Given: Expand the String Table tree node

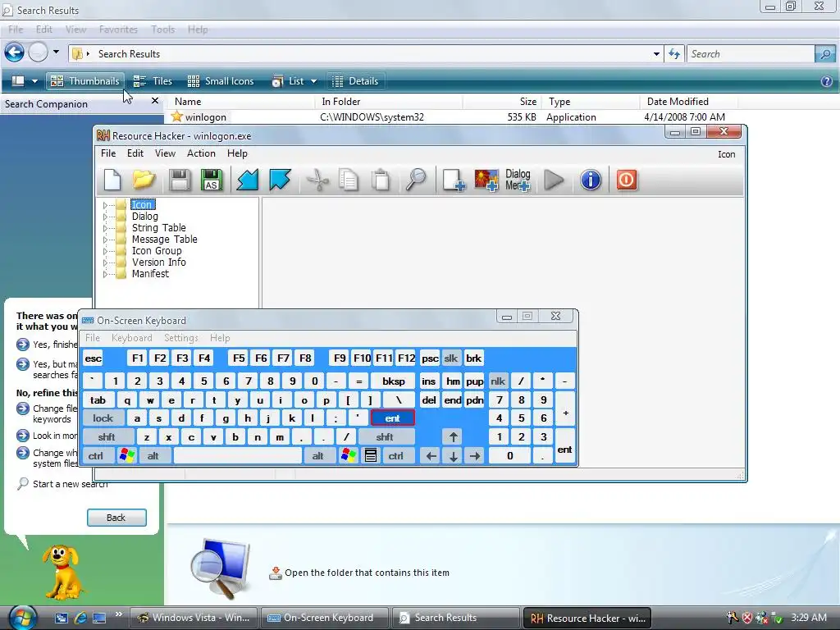Looking at the screenshot, I should 105,228.
